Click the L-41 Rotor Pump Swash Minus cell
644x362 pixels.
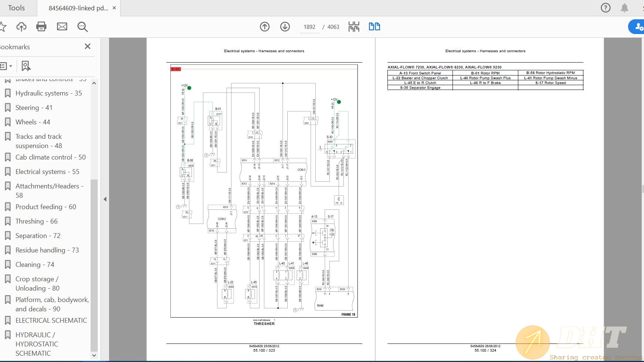tap(550, 78)
